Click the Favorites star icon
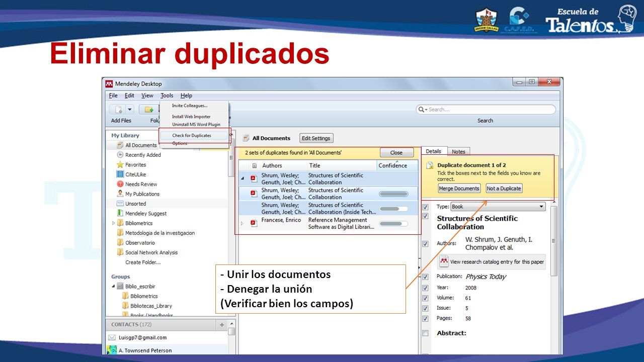The height and width of the screenshot is (362, 644). (120, 164)
